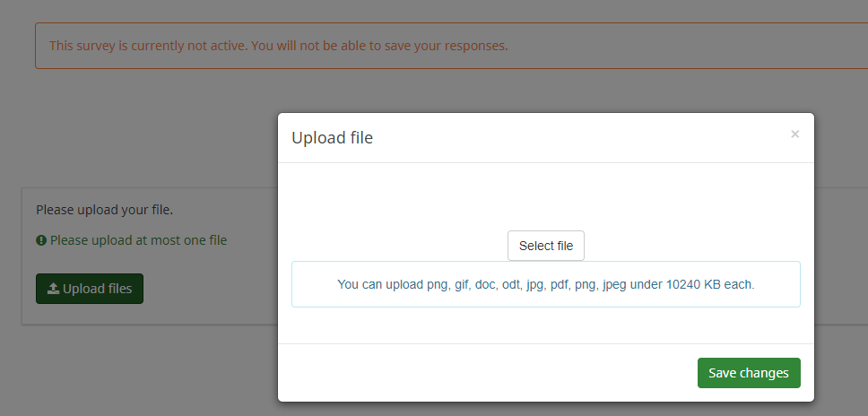Viewport: 868px width, 416px height.
Task: Click the "Please upload at most one file" hint
Action: point(138,240)
